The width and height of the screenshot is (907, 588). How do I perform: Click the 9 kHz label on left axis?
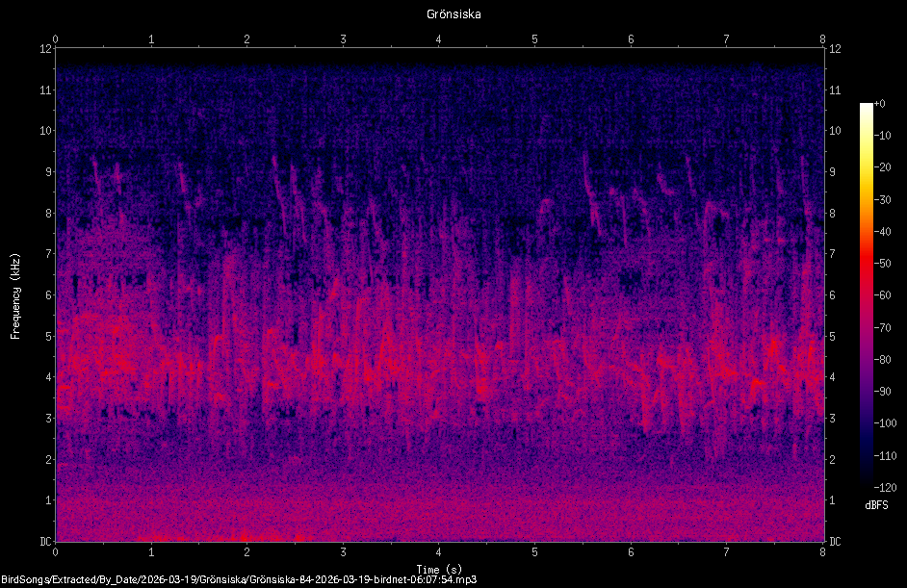(49, 171)
